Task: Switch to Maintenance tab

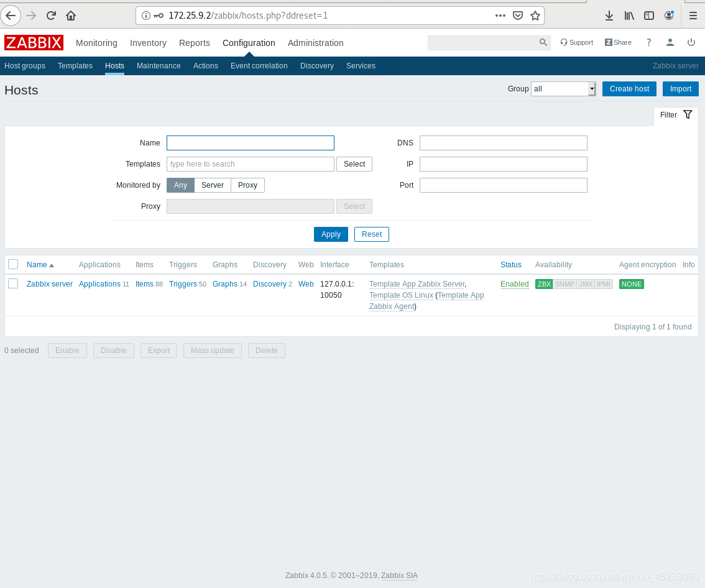Action: coord(159,66)
